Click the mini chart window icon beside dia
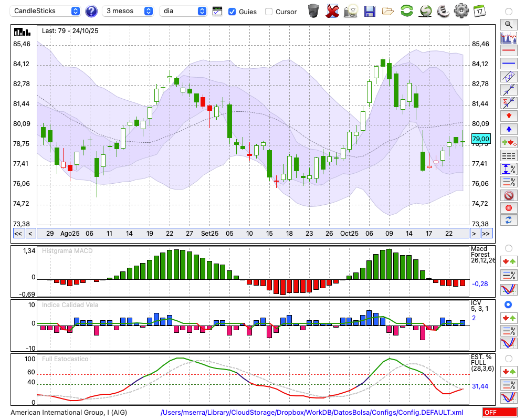This screenshot has width=525, height=420. click(217, 12)
